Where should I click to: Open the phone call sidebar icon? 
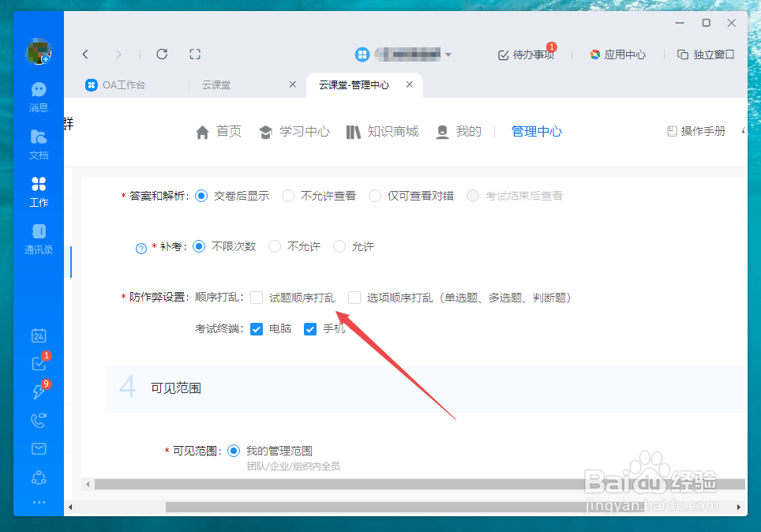39,420
